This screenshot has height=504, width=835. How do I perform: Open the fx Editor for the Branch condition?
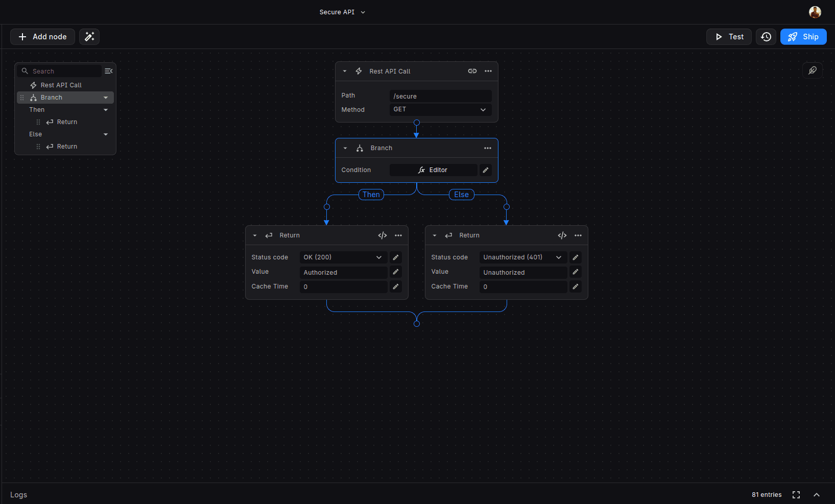point(433,170)
